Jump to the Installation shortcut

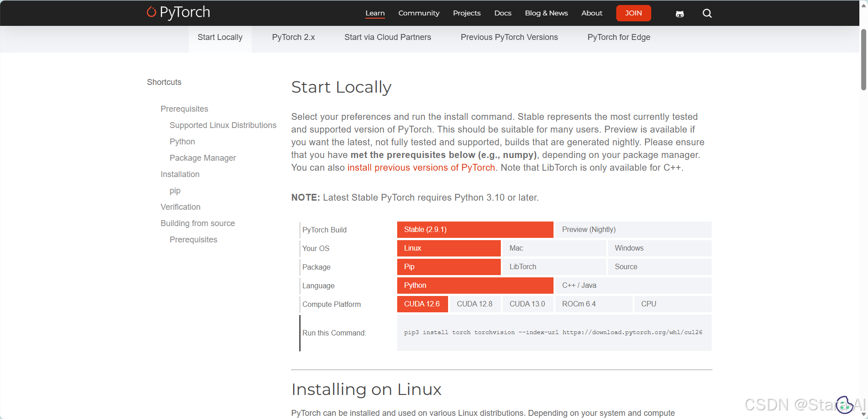click(180, 174)
